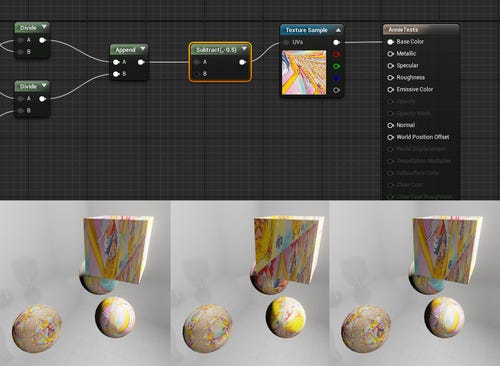Toggle the Texture Sample node's expand arrow
The image size is (500, 366).
(x=338, y=30)
